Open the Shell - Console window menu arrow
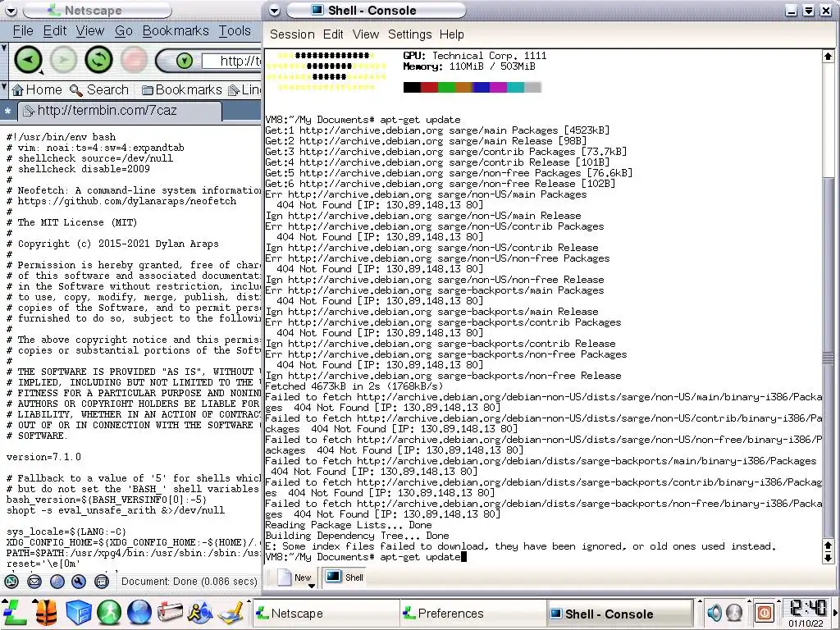Viewport: 840px width, 630px height. [274, 10]
